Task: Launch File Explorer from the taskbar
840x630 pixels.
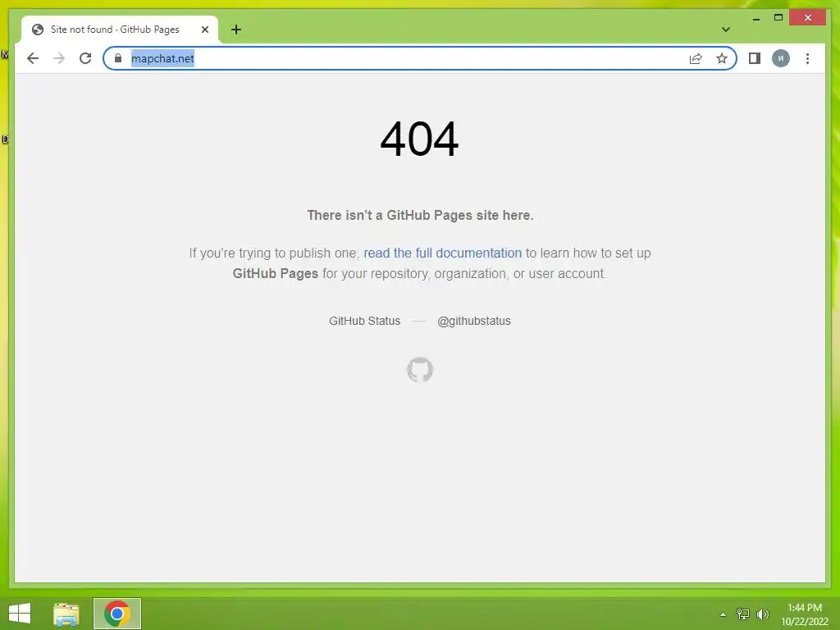Action: tap(66, 614)
